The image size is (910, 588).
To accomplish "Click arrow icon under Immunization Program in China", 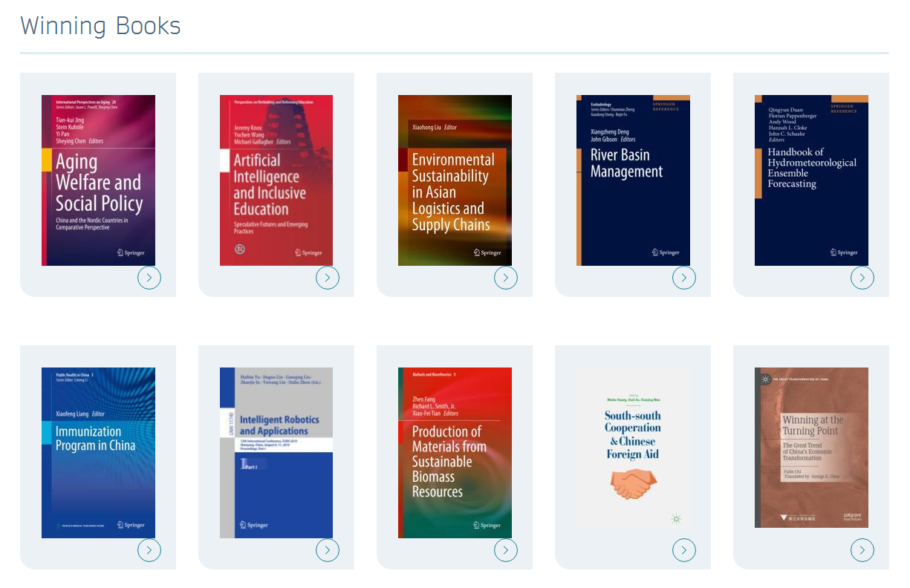I will point(149,550).
